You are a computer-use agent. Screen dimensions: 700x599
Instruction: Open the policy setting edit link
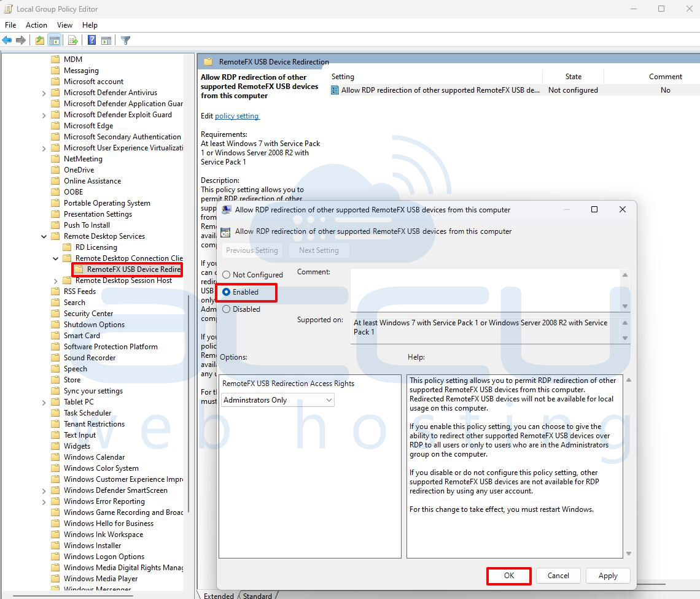[236, 116]
